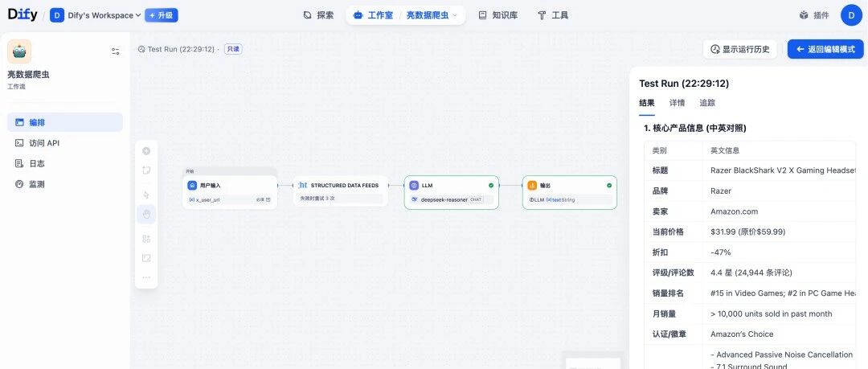868x369 pixels.
Task: Click the green success check on 输出 node
Action: click(x=609, y=186)
